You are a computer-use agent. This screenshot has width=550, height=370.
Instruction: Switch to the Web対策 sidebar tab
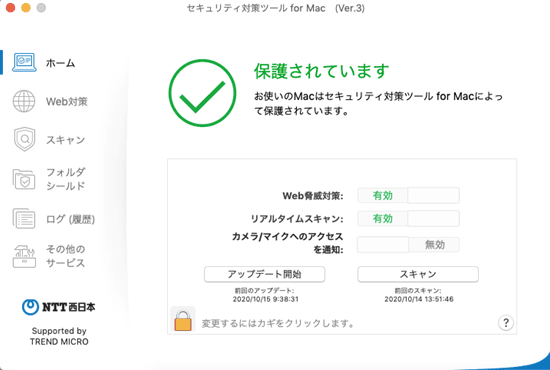pyautogui.click(x=67, y=102)
